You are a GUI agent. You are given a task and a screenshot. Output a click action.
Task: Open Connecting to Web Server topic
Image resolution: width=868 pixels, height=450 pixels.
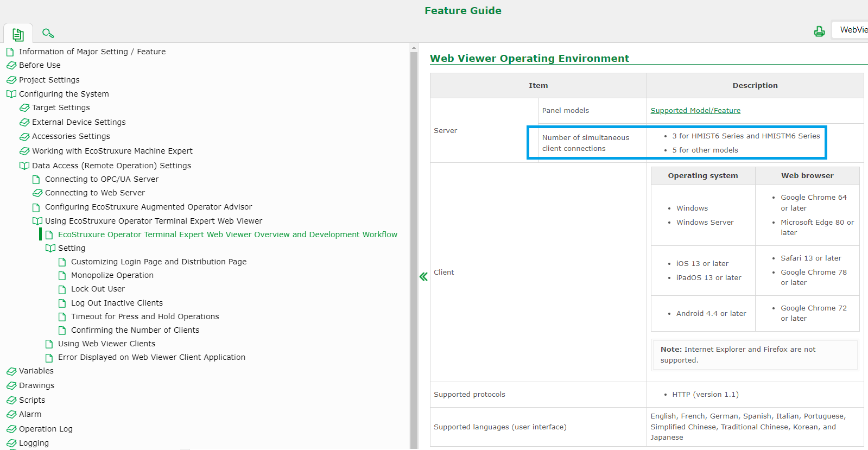click(x=95, y=193)
